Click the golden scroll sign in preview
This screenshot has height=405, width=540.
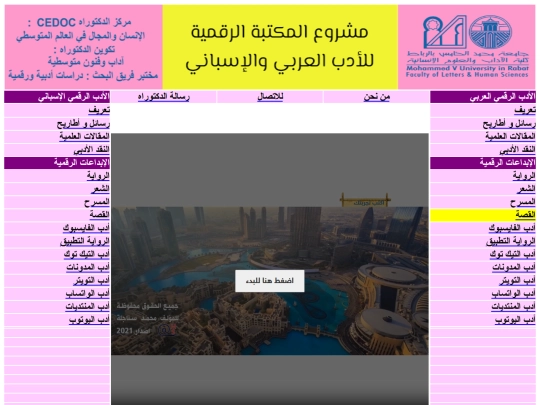pyautogui.click(x=365, y=200)
